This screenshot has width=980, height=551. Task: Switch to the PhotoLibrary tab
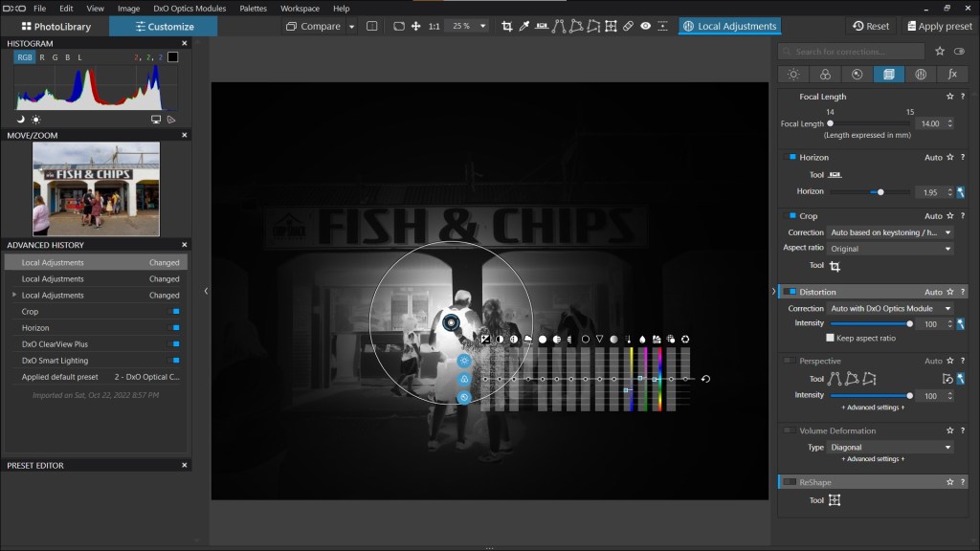(x=54, y=26)
